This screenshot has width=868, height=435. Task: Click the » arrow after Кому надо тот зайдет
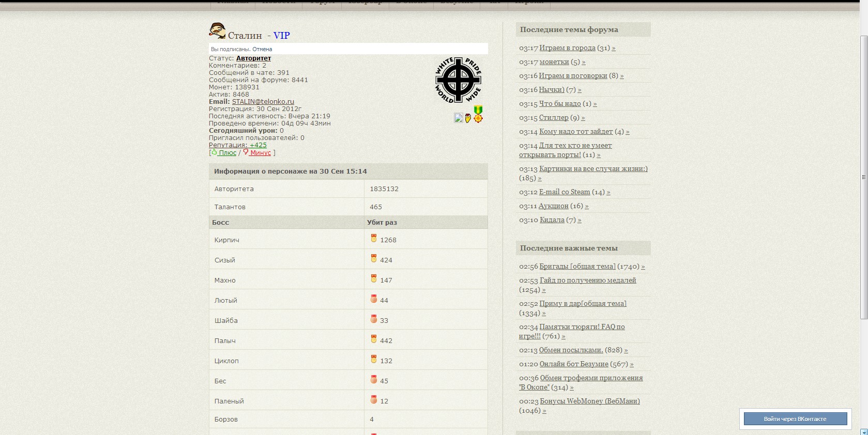[628, 132]
